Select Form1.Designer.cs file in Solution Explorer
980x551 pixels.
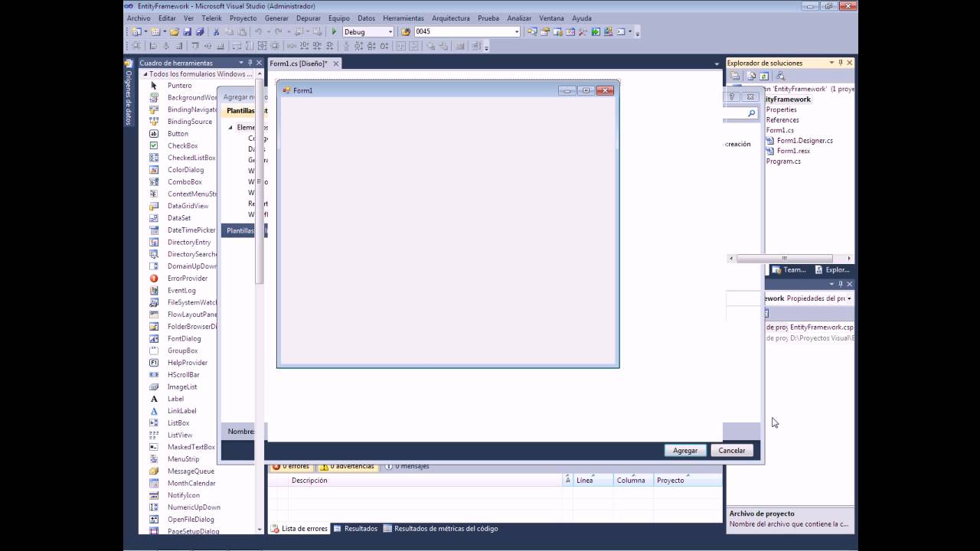[x=805, y=141]
